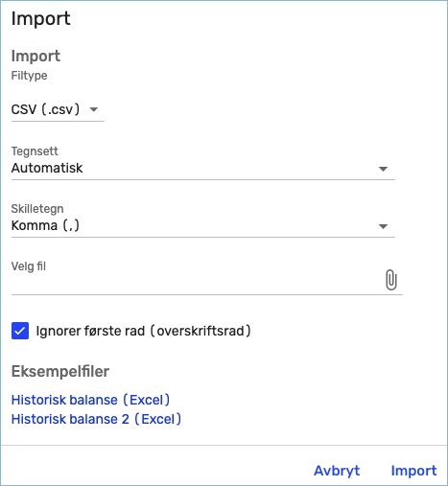Click the blue Import button at the bottom
This screenshot has height=486, width=448.
point(413,471)
